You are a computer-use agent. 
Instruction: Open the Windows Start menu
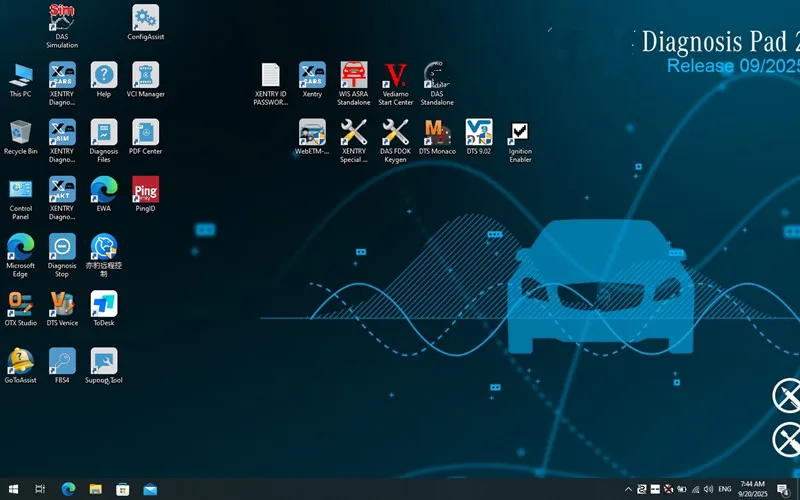point(13,489)
